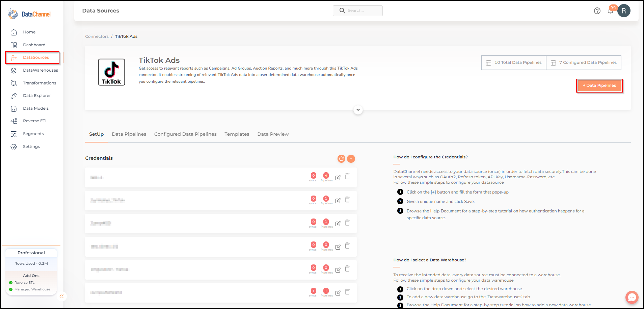This screenshot has width=644, height=309.
Task: Expand the TikTok Ads description panel
Action: point(358,110)
